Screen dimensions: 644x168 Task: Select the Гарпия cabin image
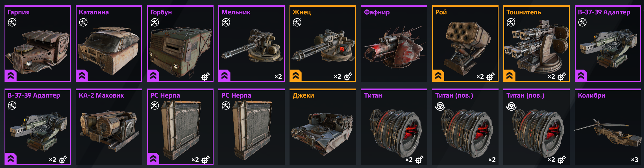tap(38, 51)
